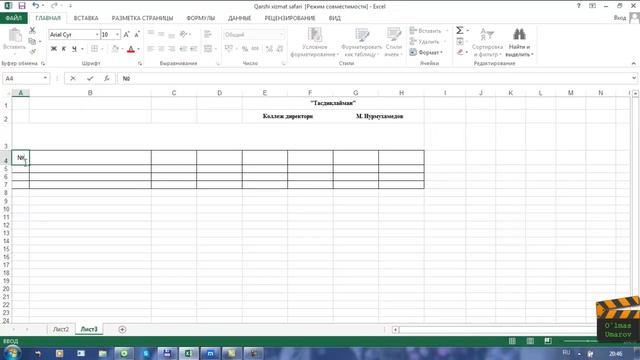Click the RU language indicator in tray
The image size is (640, 360).
tap(566, 352)
